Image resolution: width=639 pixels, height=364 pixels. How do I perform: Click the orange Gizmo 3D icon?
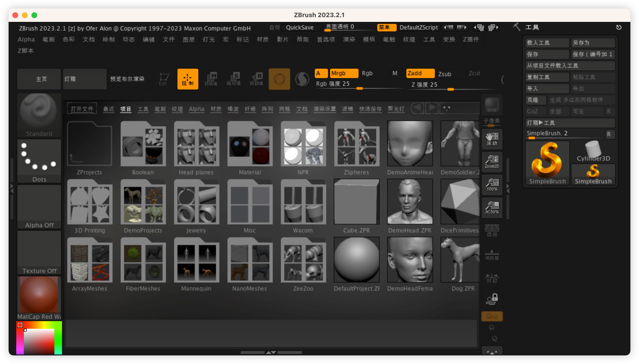coord(279,79)
